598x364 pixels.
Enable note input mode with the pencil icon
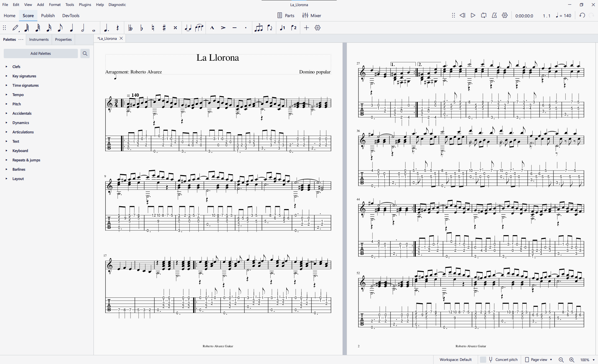tap(15, 28)
